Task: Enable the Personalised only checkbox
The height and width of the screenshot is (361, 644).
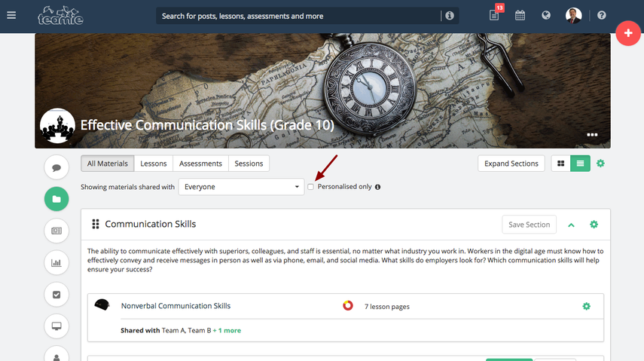Action: 311,187
